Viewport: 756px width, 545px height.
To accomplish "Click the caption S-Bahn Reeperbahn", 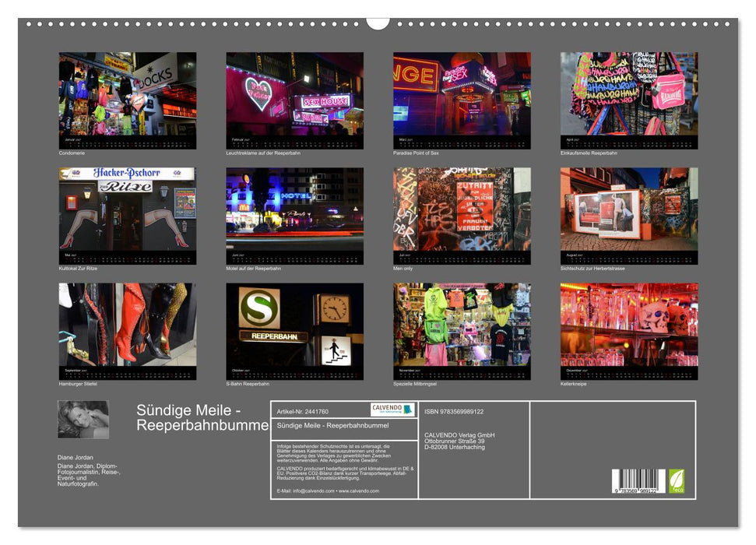I will [x=248, y=384].
